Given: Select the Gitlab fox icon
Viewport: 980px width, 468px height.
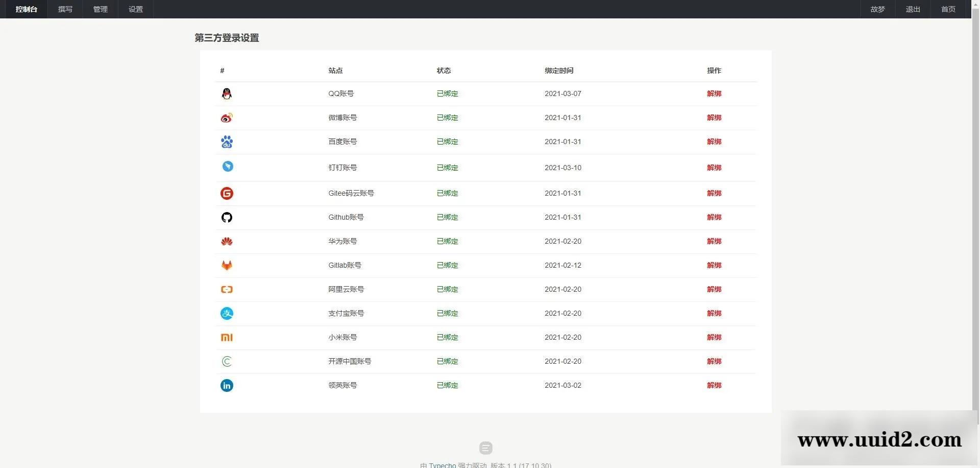Looking at the screenshot, I should (227, 265).
